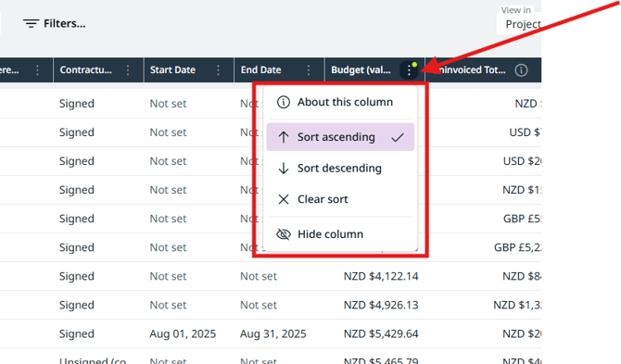Click End Date Not set beside NZD $4,122.14
621x364 pixels.
[259, 276]
